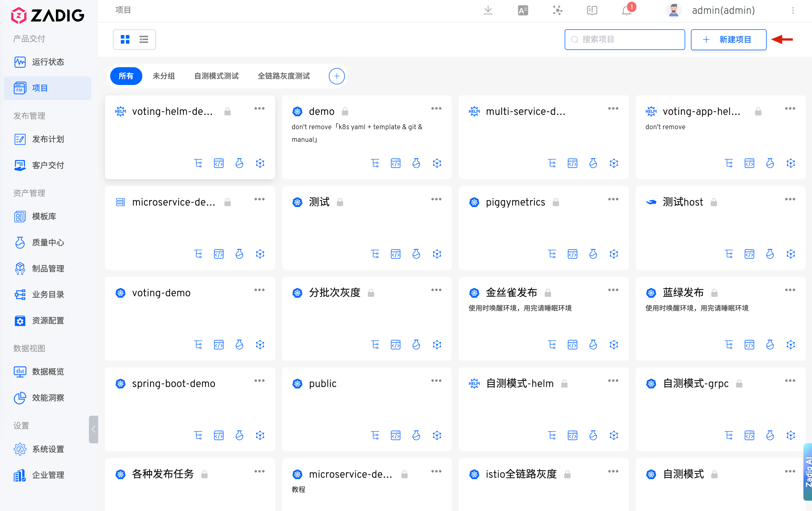The height and width of the screenshot is (511, 812).
Task: Open more menu on 测试host card
Action: (x=790, y=199)
